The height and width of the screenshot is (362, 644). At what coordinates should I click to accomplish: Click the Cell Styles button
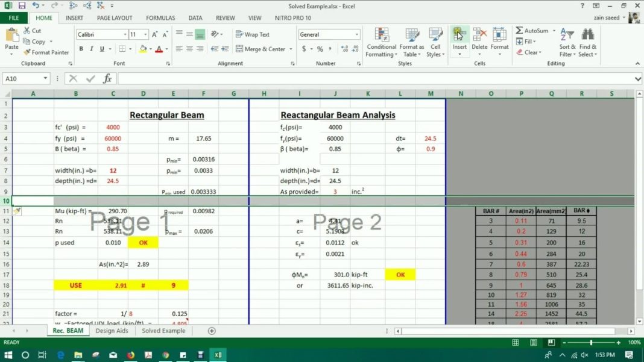pos(436,43)
